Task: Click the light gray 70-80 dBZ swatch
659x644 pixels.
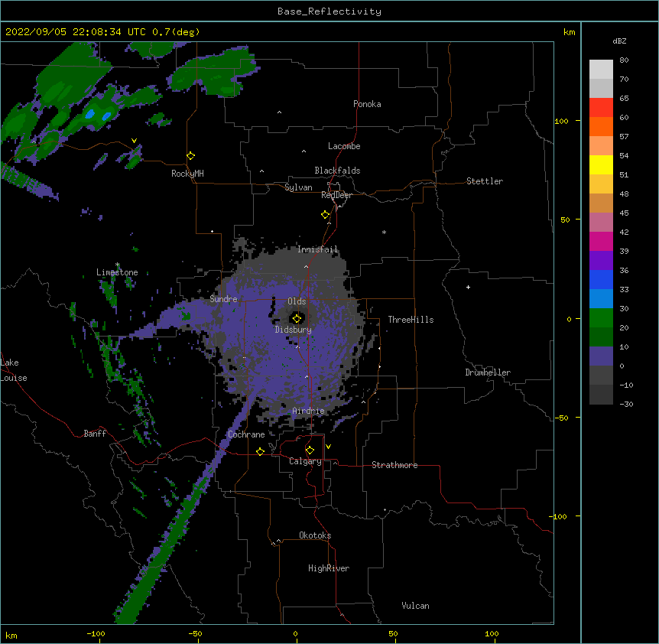Action: (601, 70)
